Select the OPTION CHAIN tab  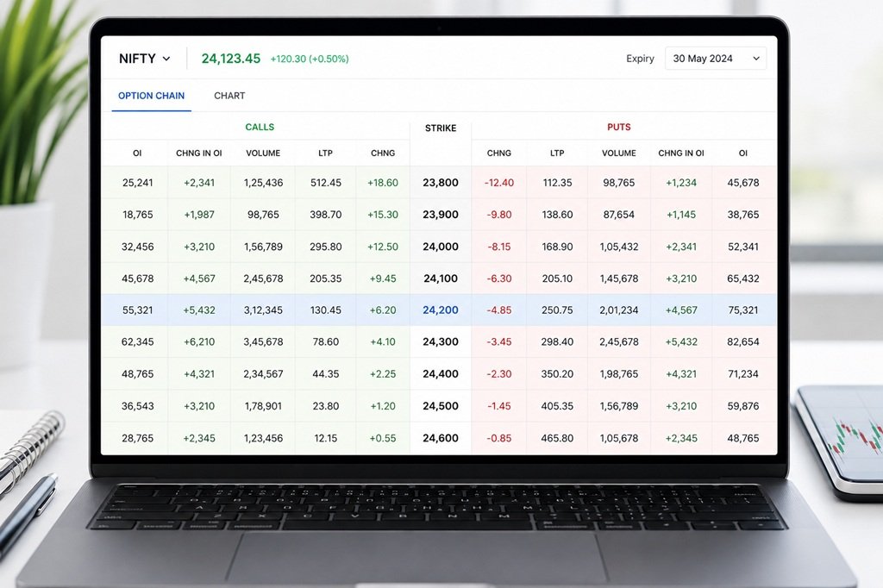(x=151, y=96)
